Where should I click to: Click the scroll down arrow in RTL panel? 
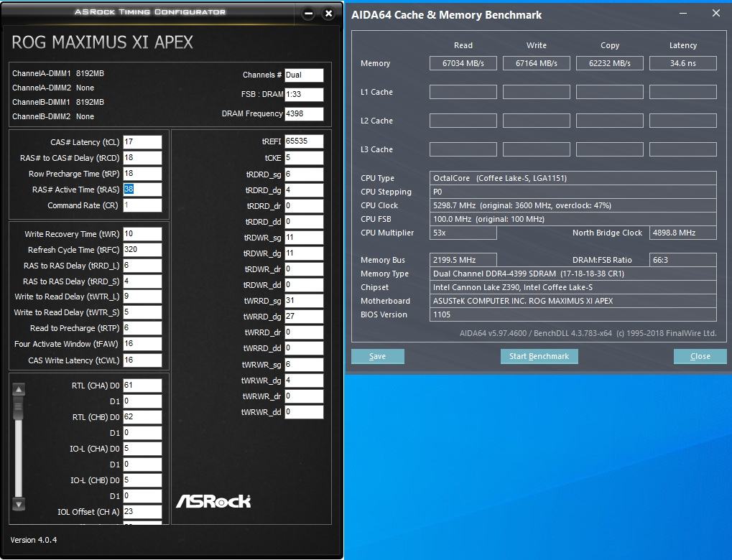(19, 504)
